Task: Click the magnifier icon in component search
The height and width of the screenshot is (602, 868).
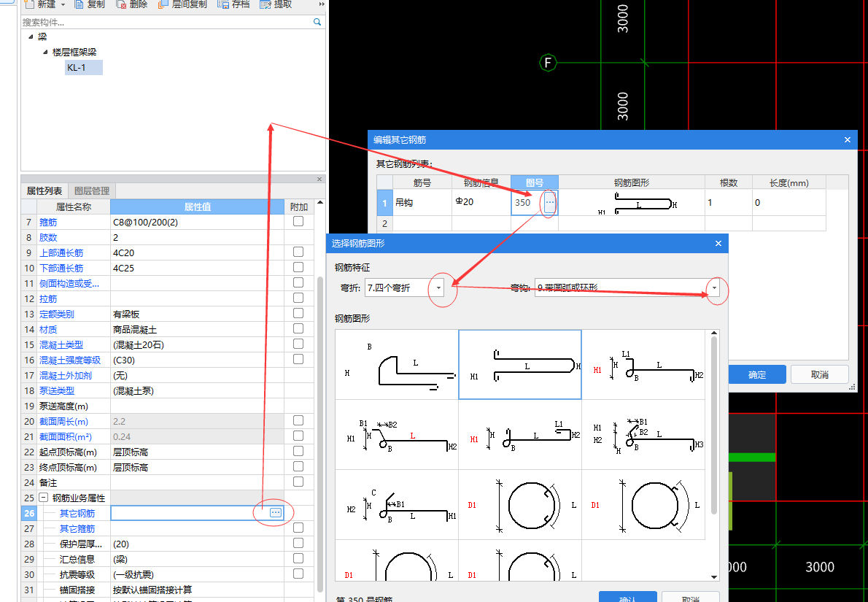Action: click(x=317, y=22)
